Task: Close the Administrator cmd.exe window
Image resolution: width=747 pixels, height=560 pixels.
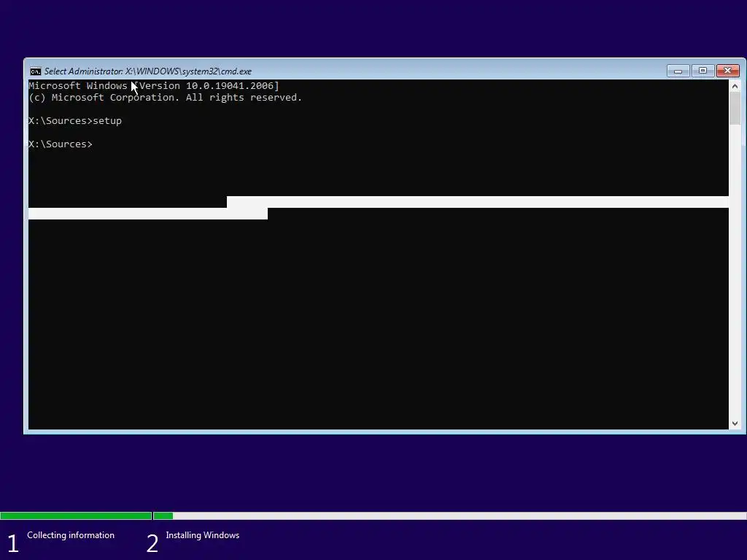Action: [727, 71]
